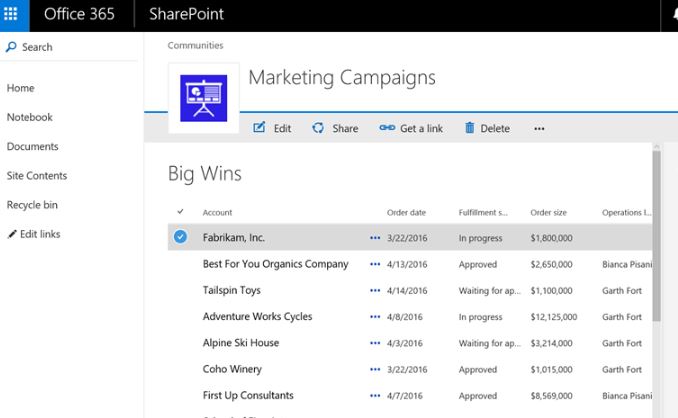
Task: Toggle the select-all checkmark in list header
Action: (180, 211)
